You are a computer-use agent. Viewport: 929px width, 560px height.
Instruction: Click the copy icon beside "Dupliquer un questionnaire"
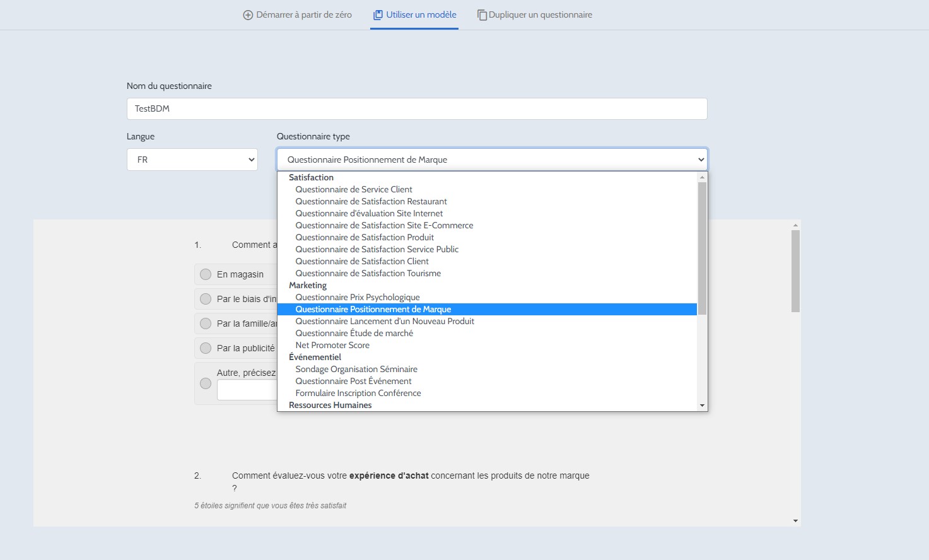(482, 14)
